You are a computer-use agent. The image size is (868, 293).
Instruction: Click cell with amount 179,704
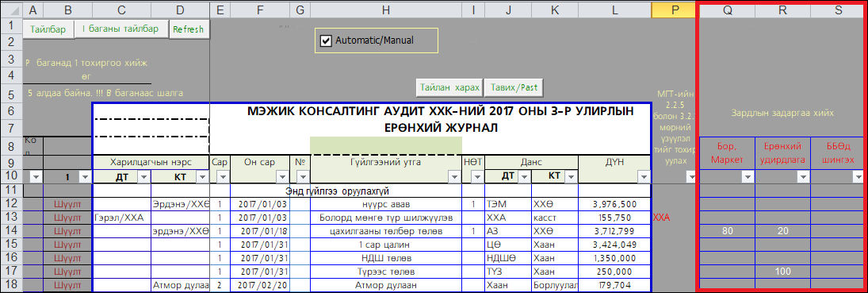click(615, 286)
